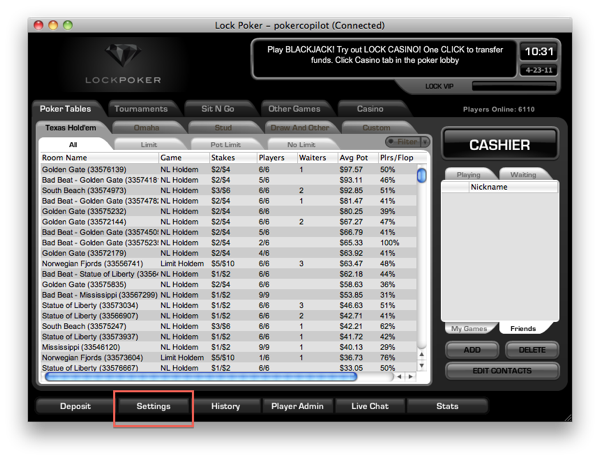Switch to the Playing tab
This screenshot has width=600, height=460.
pyautogui.click(x=468, y=175)
